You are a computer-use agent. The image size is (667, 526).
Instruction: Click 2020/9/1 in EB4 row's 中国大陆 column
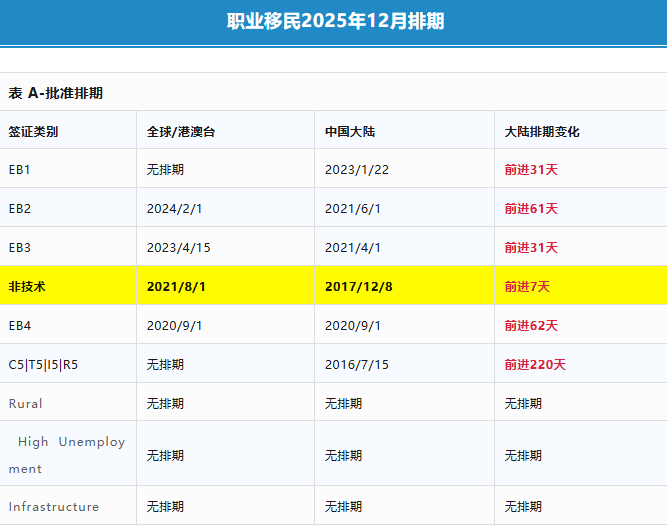coord(353,326)
